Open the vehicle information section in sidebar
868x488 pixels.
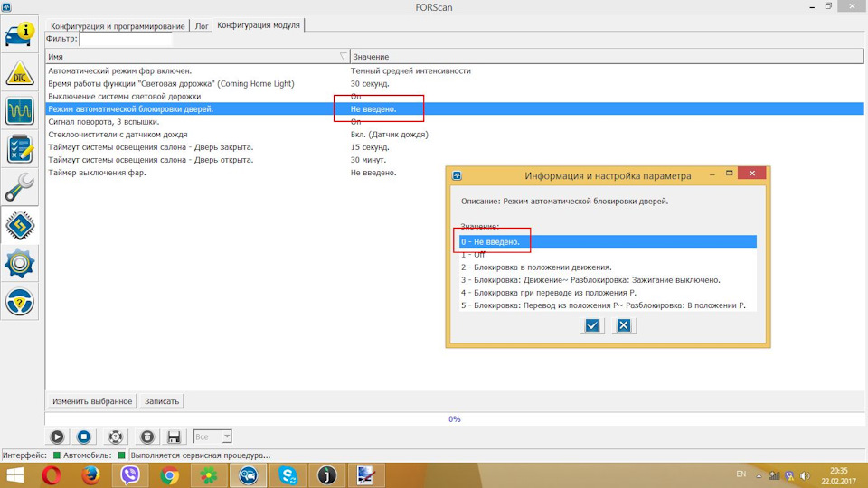click(x=20, y=34)
